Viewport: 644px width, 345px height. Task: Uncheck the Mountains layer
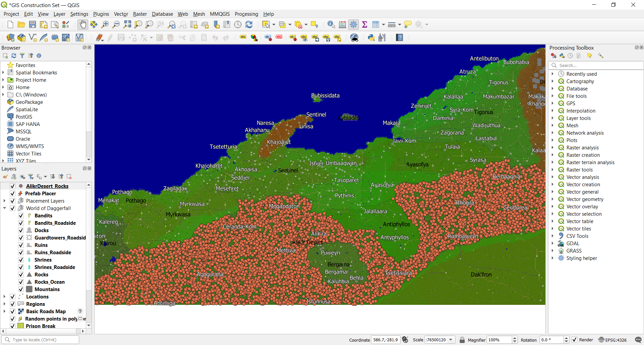pos(21,289)
